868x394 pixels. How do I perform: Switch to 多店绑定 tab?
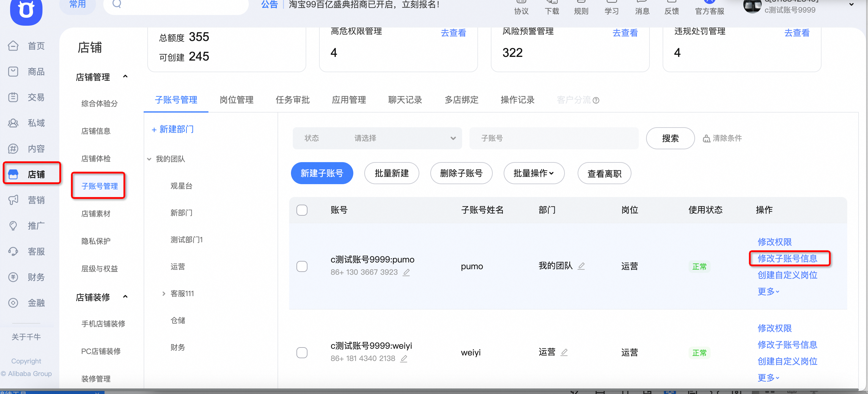coord(461,100)
